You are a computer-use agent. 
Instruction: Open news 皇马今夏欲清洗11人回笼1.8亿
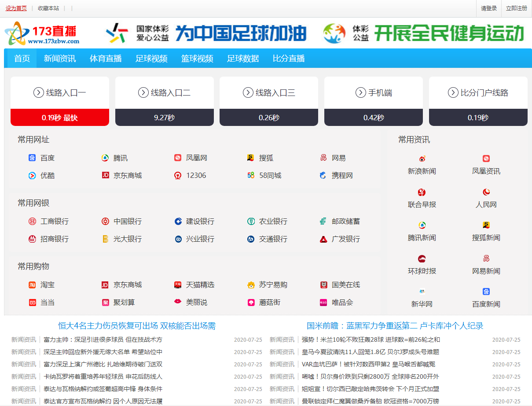click(371, 352)
